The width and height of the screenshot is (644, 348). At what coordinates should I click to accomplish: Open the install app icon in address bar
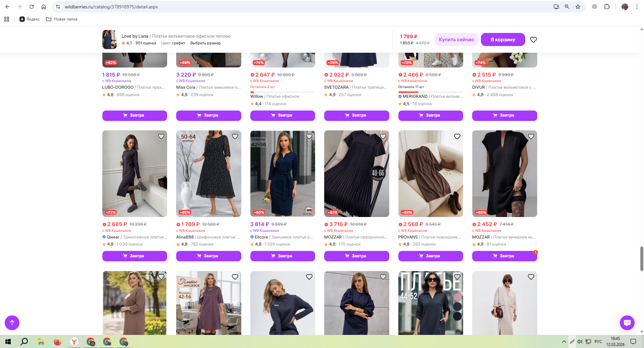tap(556, 7)
